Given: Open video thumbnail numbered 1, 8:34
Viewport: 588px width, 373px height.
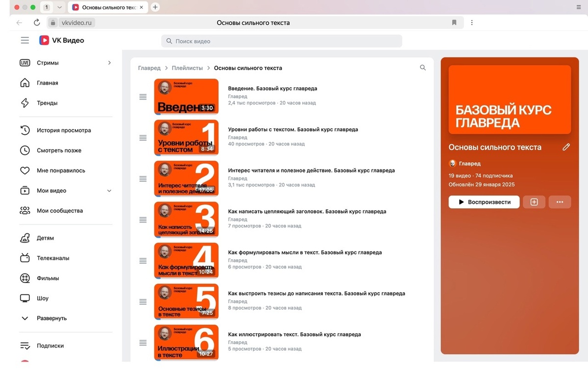Looking at the screenshot, I should (186, 138).
